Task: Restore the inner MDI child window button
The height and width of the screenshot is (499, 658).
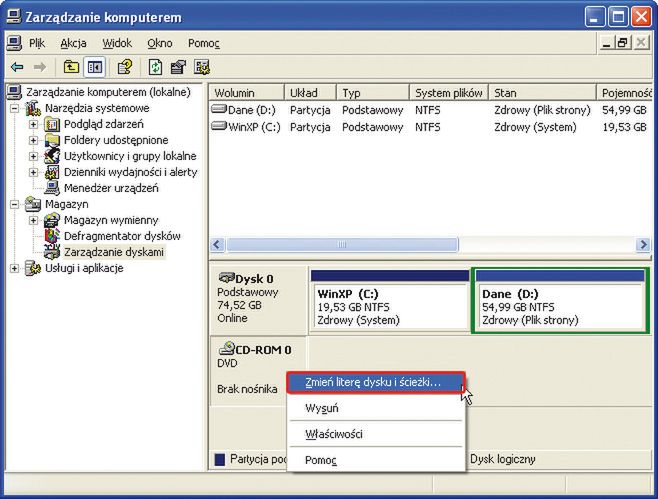Action: 622,43
